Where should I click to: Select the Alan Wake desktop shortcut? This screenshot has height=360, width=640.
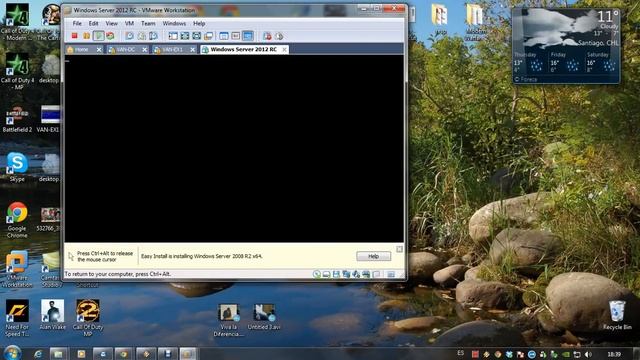pos(53,315)
